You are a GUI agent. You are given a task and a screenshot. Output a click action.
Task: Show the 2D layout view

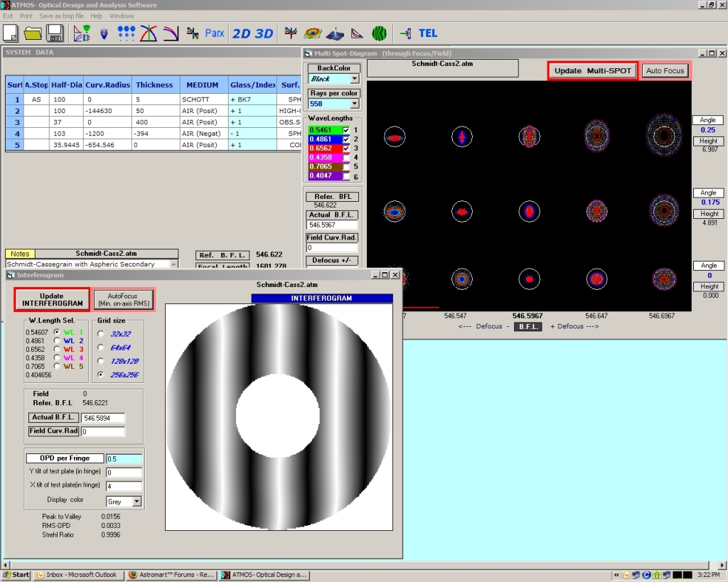coord(242,33)
